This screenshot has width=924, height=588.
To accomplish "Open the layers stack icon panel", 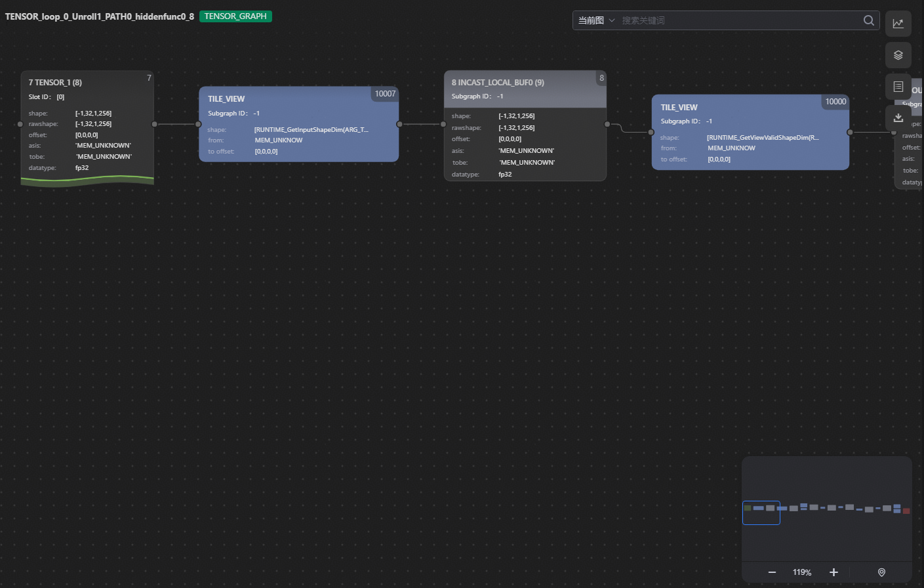I will pos(898,55).
